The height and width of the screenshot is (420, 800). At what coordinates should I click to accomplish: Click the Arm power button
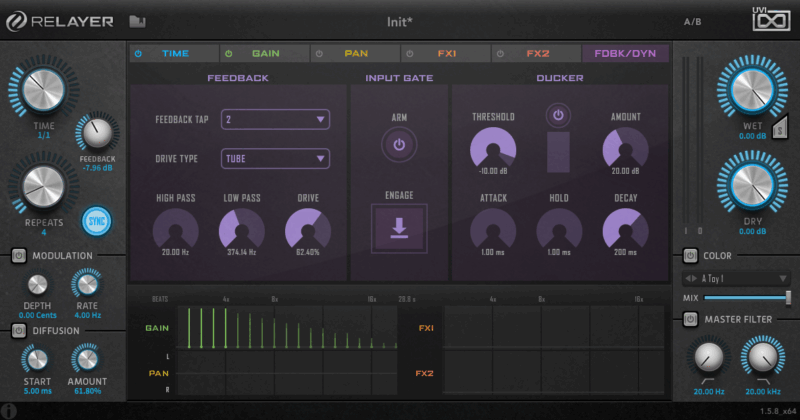point(399,145)
